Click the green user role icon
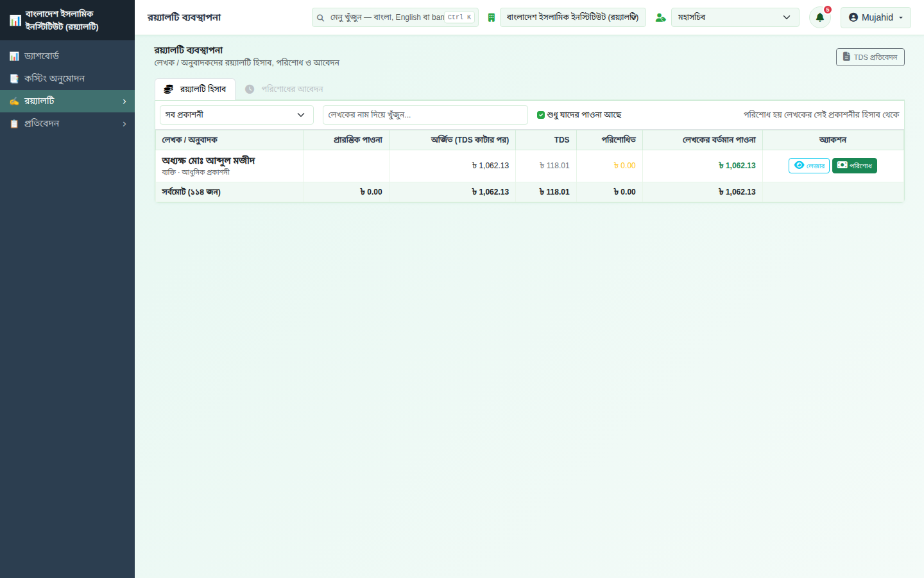 click(x=660, y=17)
